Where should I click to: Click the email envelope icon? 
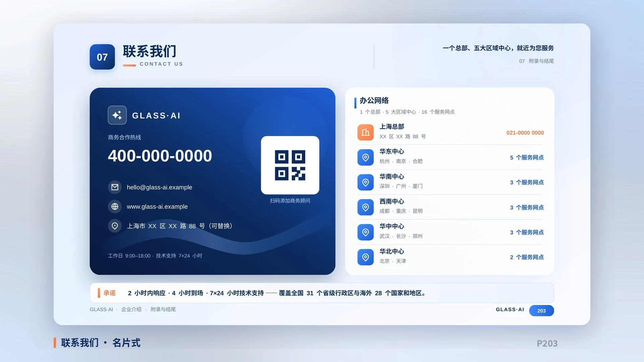(115, 187)
